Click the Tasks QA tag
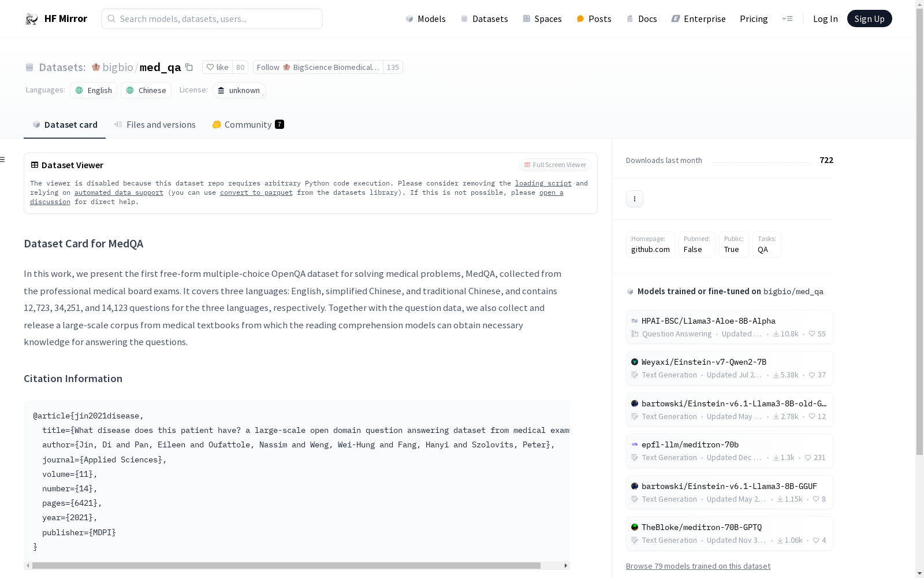This screenshot has width=924, height=578. pos(767,244)
